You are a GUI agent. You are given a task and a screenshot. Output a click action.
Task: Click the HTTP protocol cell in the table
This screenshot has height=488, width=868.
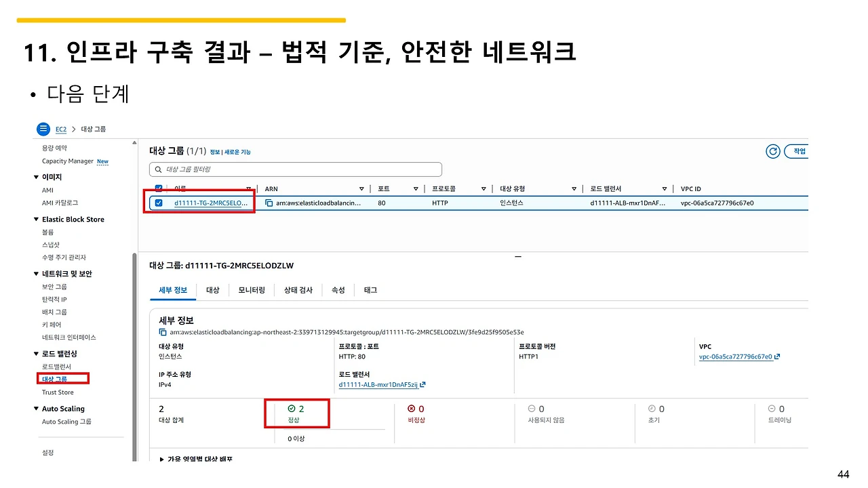(440, 203)
